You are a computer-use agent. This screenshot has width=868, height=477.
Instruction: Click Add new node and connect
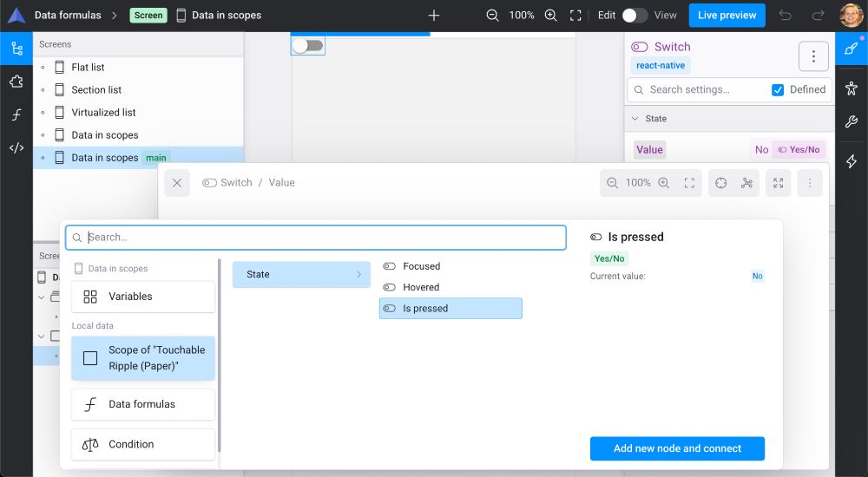(677, 448)
